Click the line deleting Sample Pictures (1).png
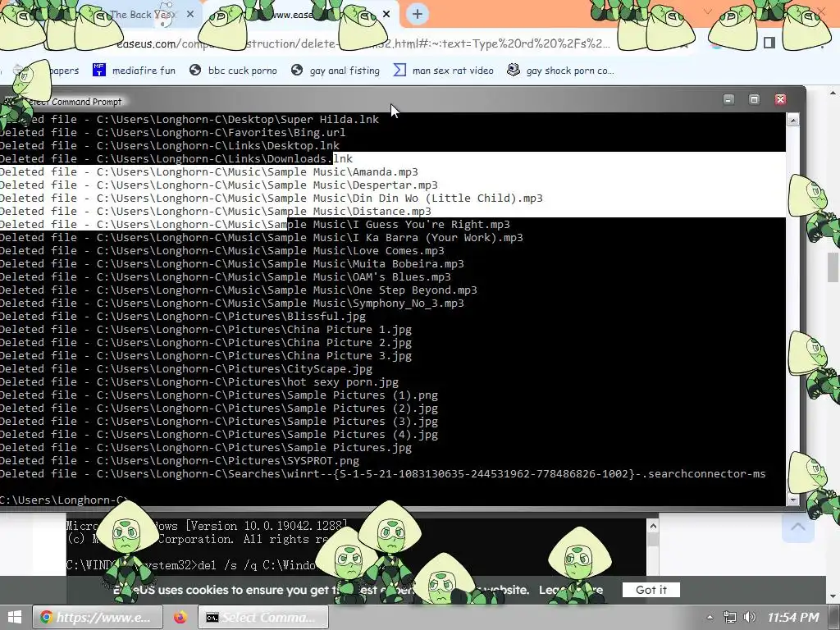The image size is (840, 630). click(219, 395)
